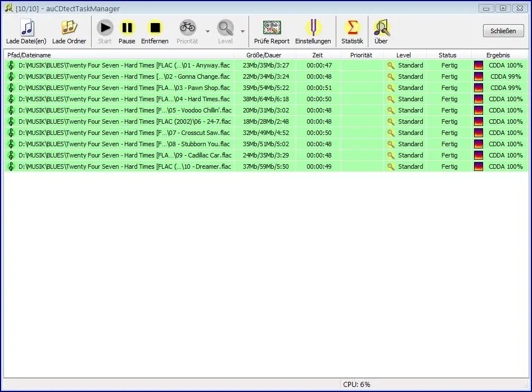The width and height of the screenshot is (532, 392).
Task: Click the treble clef icon for 07 - Crosscut Saw.flac
Action: pyautogui.click(x=11, y=132)
